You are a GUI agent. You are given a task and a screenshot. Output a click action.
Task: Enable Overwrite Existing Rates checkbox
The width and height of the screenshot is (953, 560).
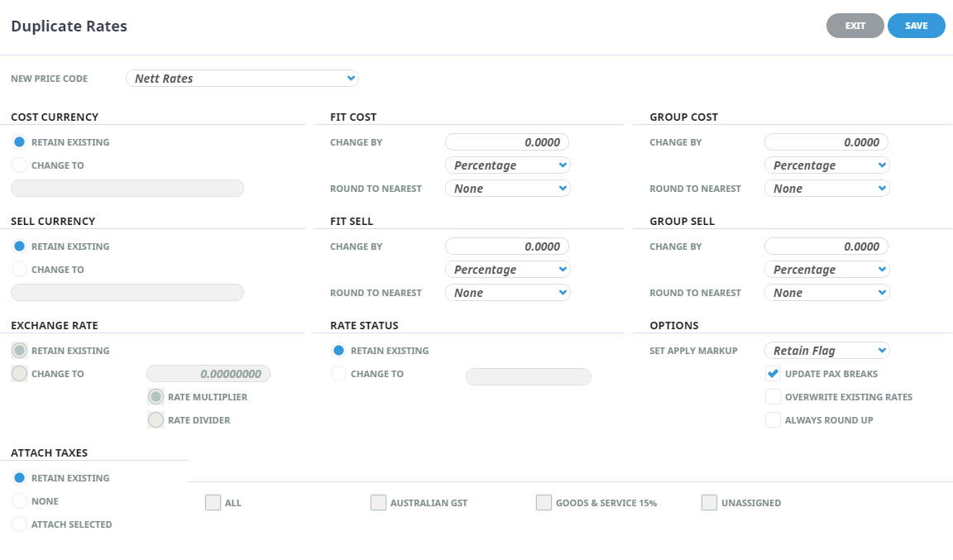click(773, 397)
